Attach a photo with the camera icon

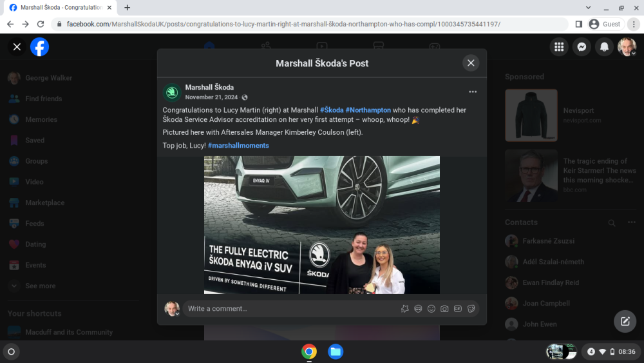pos(444,309)
